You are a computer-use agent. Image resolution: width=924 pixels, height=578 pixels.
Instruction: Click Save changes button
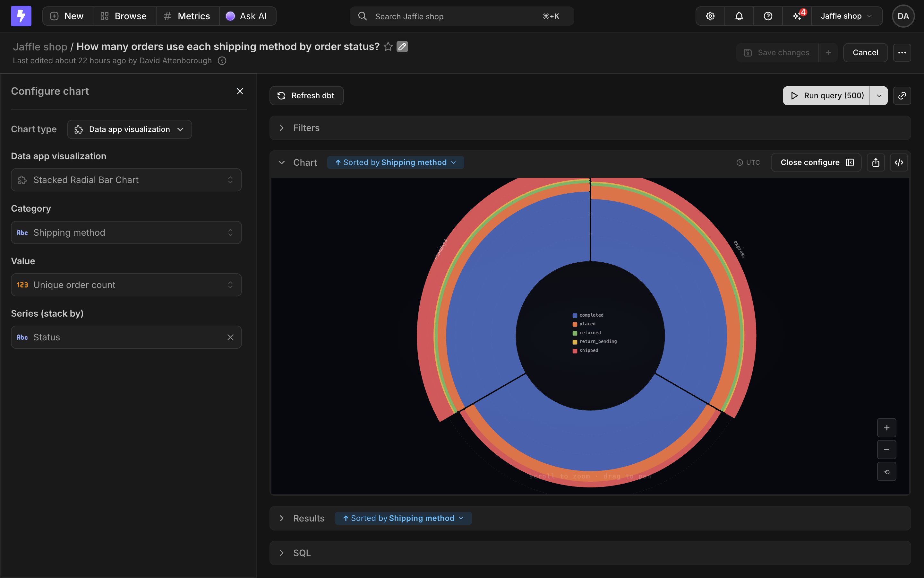point(777,53)
